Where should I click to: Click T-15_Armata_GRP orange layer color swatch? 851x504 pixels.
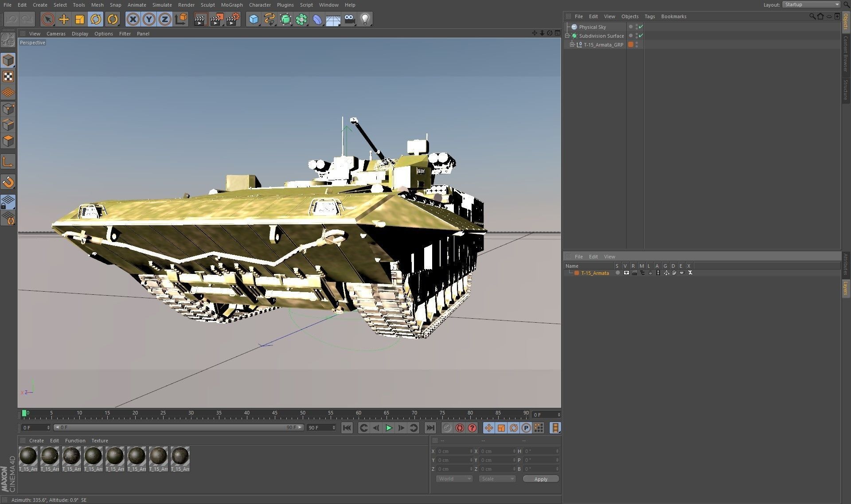point(630,44)
